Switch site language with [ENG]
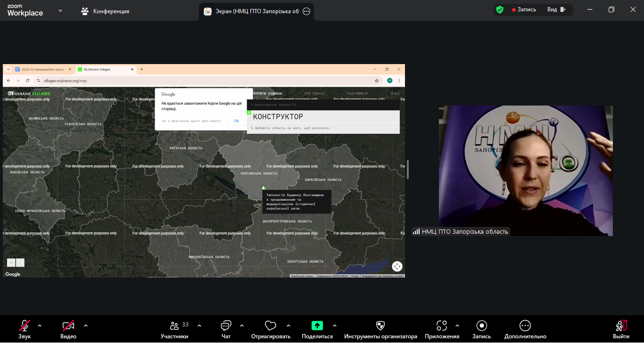The width and height of the screenshot is (644, 343). coord(395,94)
